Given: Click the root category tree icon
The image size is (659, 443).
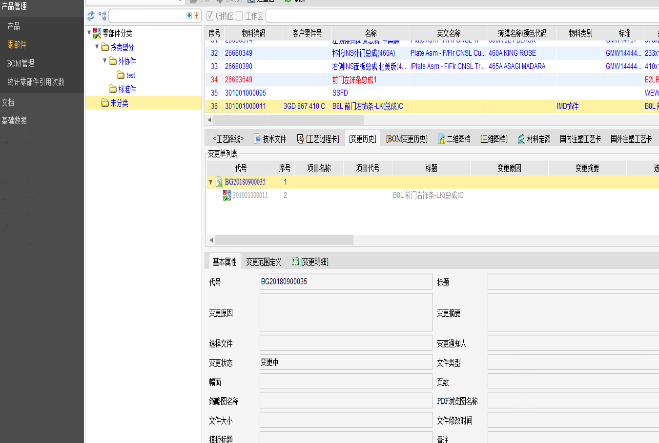Looking at the screenshot, I should (x=96, y=34).
